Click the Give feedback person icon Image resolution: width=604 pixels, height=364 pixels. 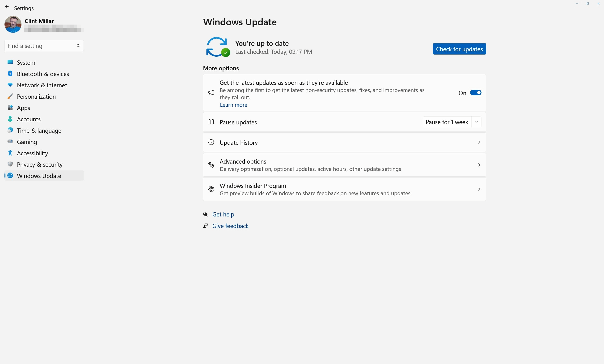click(x=205, y=226)
